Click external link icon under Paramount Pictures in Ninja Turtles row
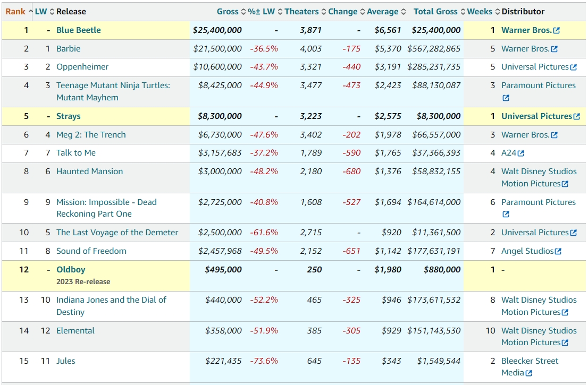Image resolution: width=588 pixels, height=385 pixels. 506,98
